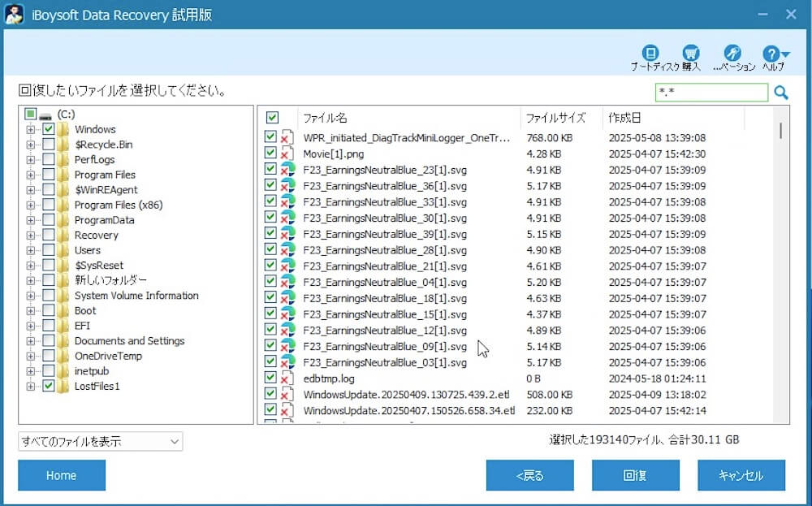
Task: Click the file icon of Movie[1].png
Action: (287, 154)
